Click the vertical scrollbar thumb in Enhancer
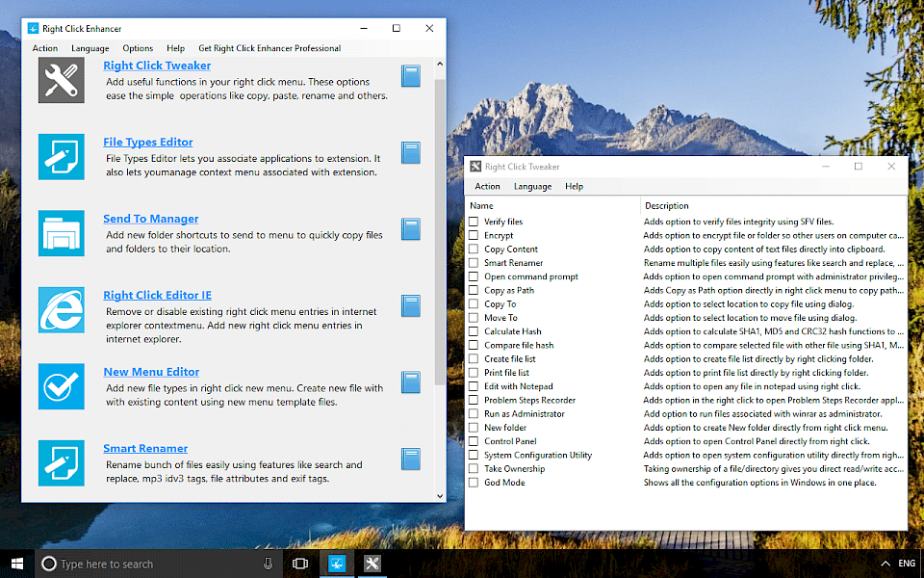 click(440, 232)
